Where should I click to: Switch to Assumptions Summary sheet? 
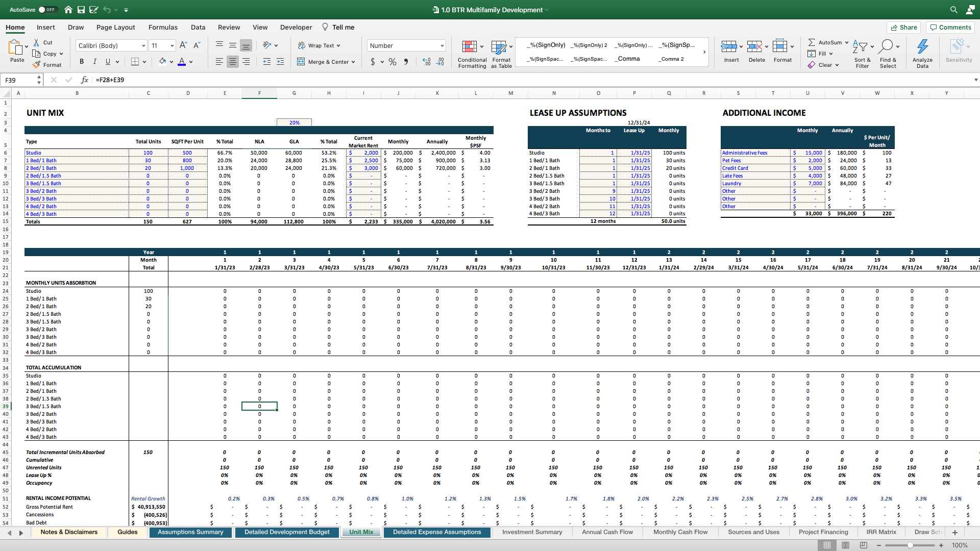coord(190,532)
